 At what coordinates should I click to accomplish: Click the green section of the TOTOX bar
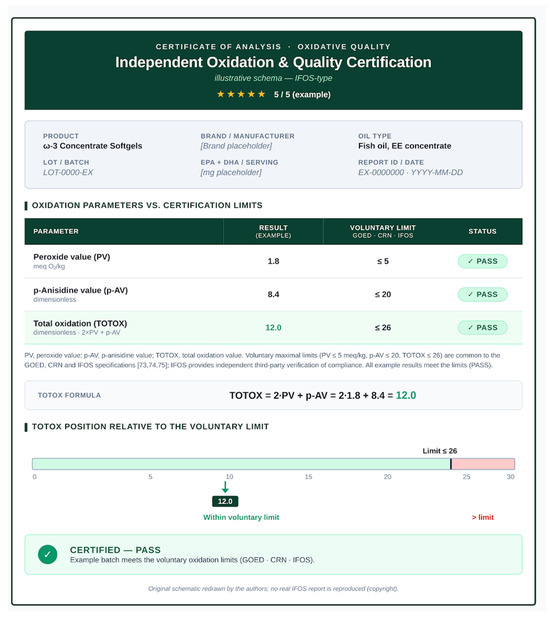241,464
